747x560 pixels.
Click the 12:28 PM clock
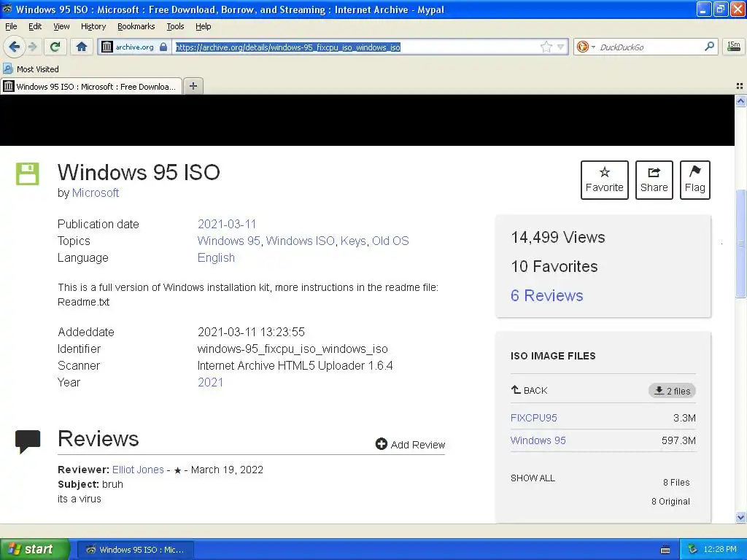point(720,549)
